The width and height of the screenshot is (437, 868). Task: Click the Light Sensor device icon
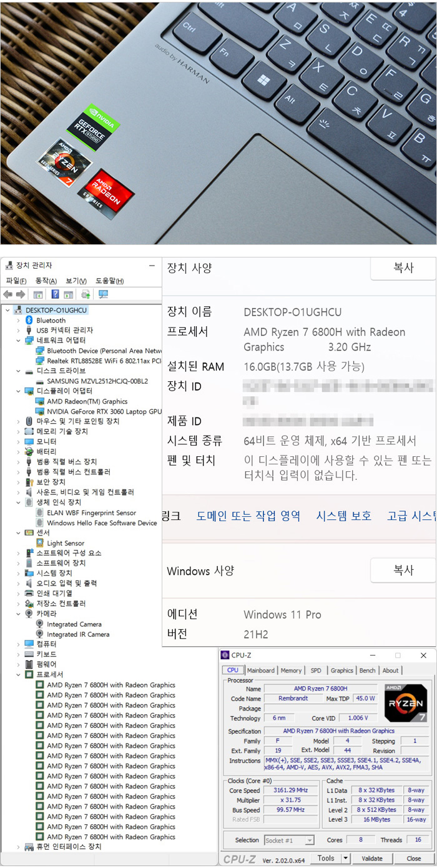tap(40, 543)
